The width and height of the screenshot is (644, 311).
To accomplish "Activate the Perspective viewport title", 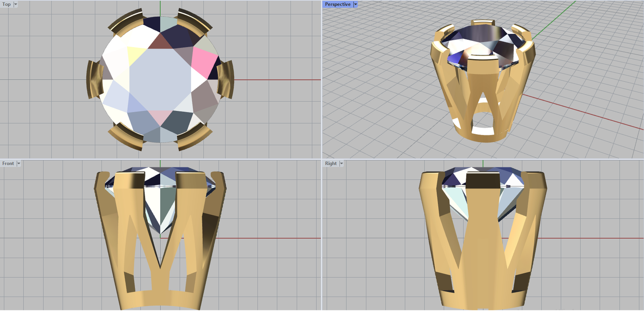I will [x=337, y=4].
